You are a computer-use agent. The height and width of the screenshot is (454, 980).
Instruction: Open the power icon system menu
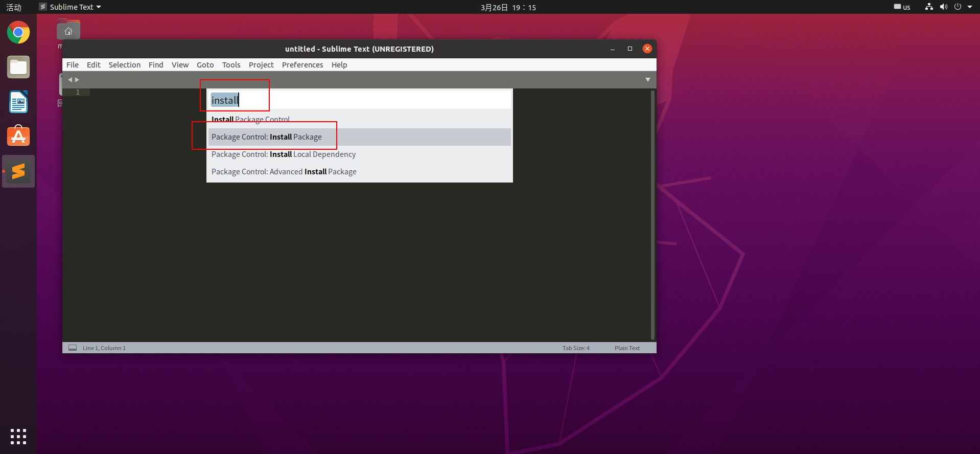(958, 7)
